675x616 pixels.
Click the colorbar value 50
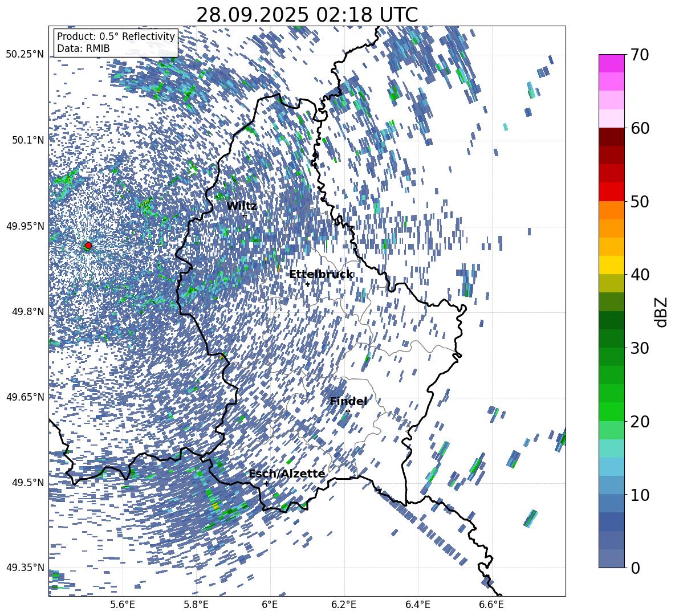pyautogui.click(x=640, y=201)
